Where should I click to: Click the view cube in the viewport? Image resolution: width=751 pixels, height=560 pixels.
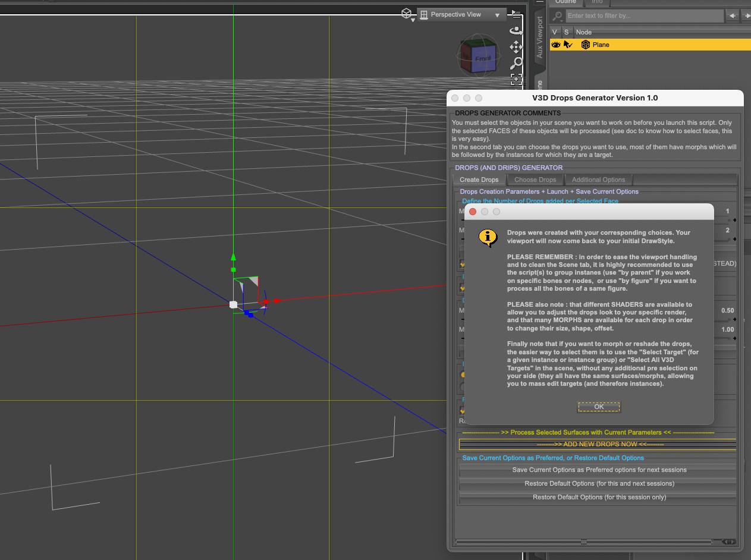coord(477,57)
